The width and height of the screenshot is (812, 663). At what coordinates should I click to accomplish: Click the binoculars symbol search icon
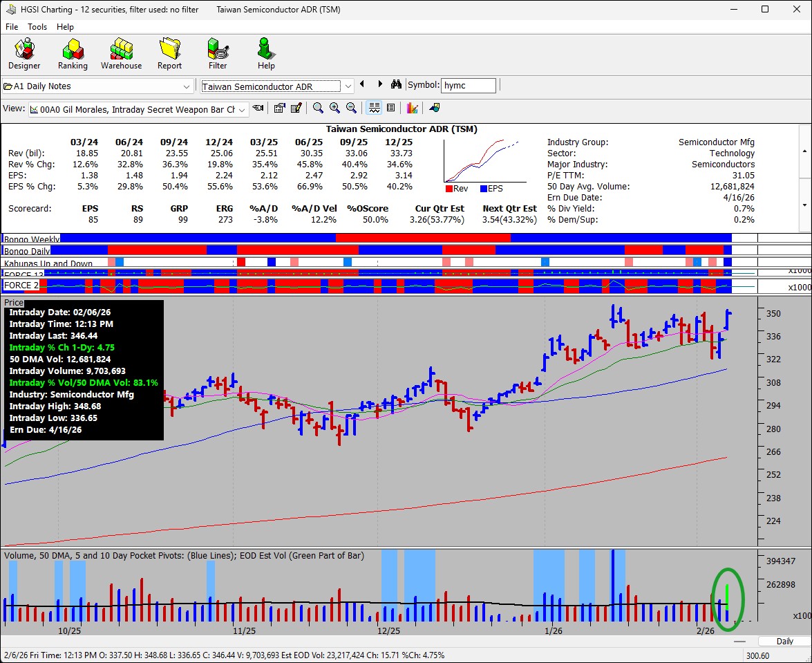(396, 84)
